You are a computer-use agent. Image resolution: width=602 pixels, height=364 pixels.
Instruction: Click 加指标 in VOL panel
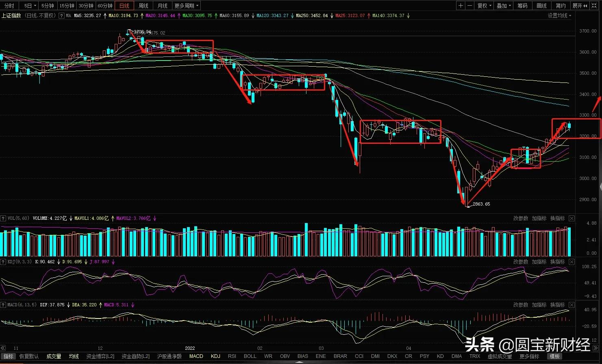539,219
